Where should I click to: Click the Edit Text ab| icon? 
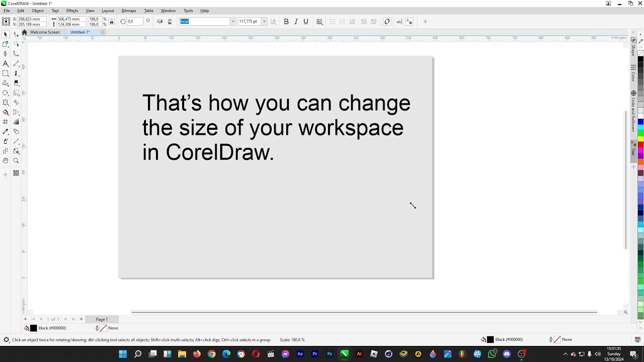(399, 22)
